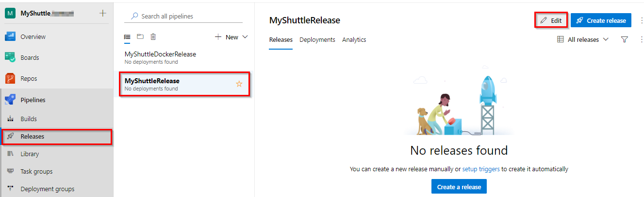Click the filter funnel icon
Image resolution: width=644 pixels, height=197 pixels.
pos(625,39)
